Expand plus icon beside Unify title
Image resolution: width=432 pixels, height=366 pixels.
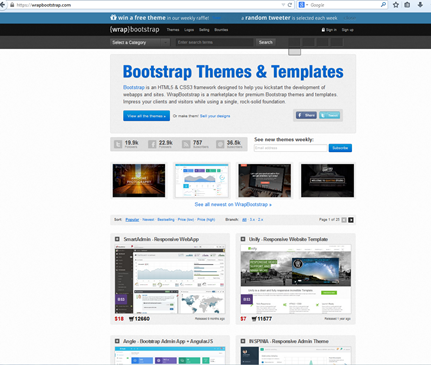243,239
